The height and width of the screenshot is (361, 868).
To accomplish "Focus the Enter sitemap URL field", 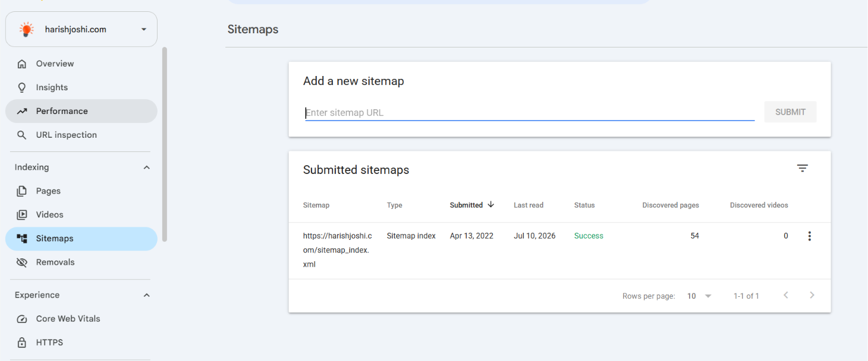I will click(x=530, y=112).
